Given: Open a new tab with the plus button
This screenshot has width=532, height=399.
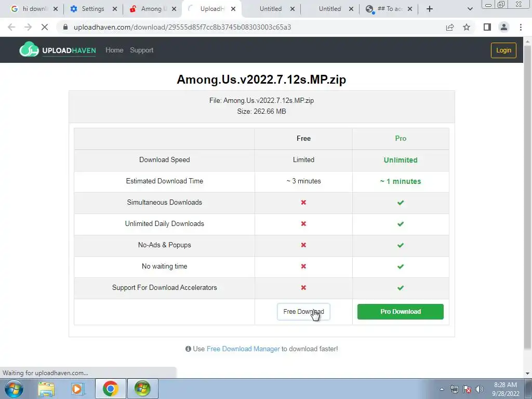Looking at the screenshot, I should click(x=430, y=9).
